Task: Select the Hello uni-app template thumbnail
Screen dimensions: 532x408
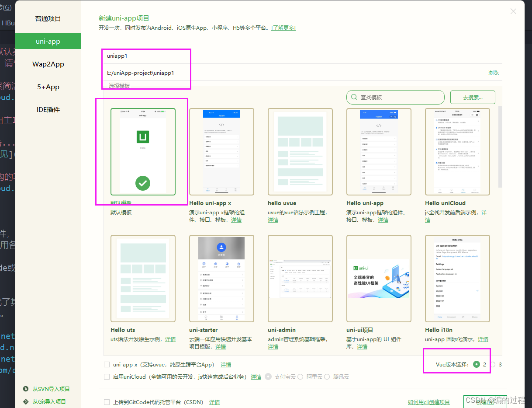Action: coord(379,151)
